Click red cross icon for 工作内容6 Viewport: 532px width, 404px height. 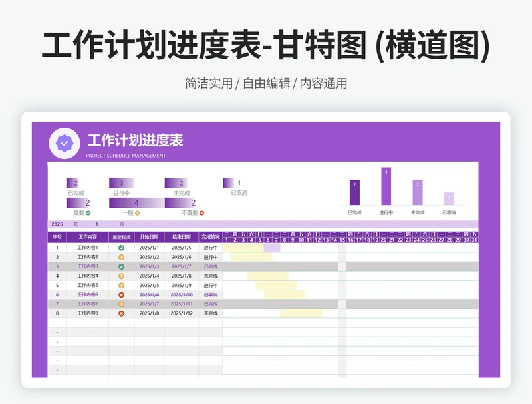pos(121,295)
